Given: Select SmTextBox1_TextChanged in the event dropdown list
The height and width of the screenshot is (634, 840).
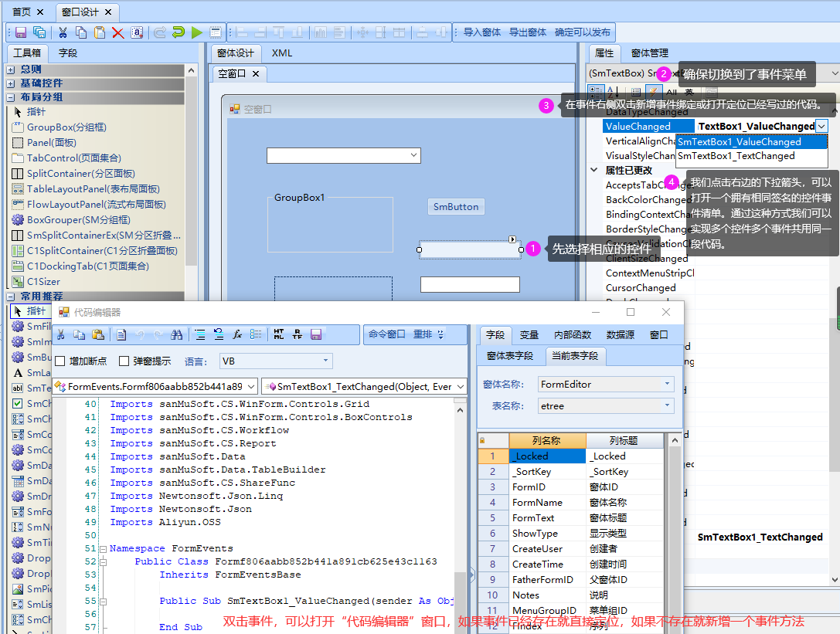Looking at the screenshot, I should (752, 156).
